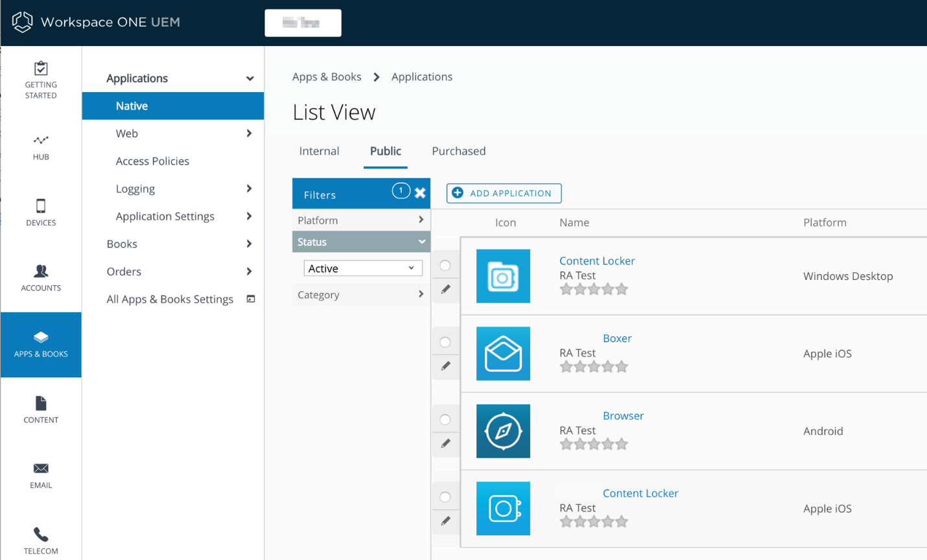The height and width of the screenshot is (560, 927).
Task: Clear filters using the X icon
Action: pos(421,192)
